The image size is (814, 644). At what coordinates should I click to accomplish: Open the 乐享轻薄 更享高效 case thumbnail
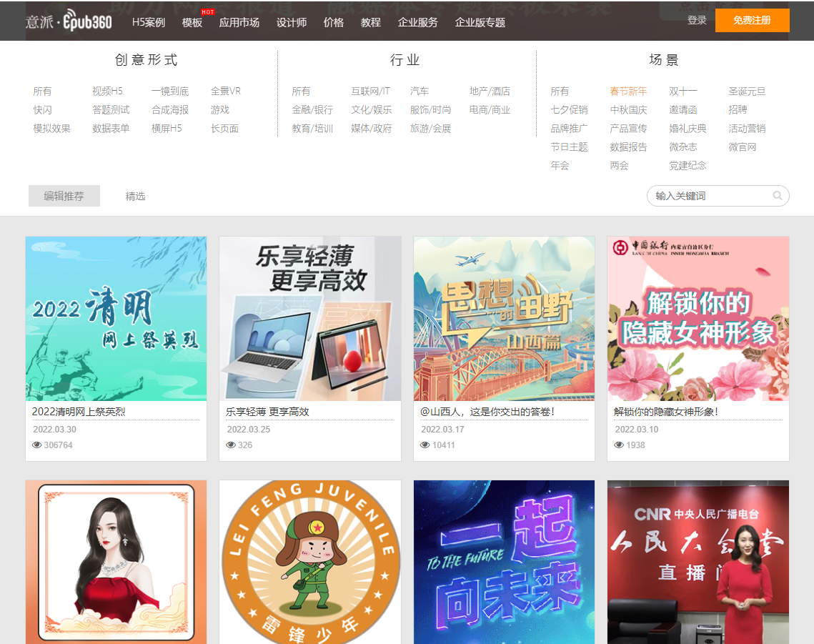309,319
